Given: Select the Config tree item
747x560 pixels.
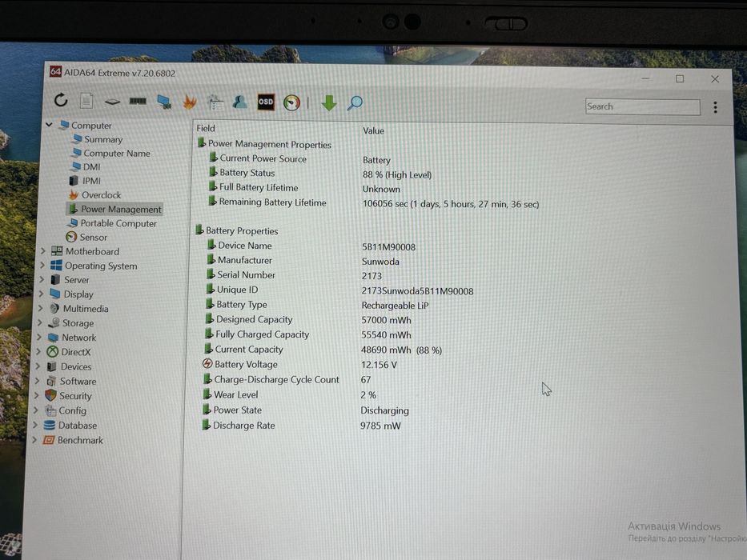Looking at the screenshot, I should tap(66, 410).
